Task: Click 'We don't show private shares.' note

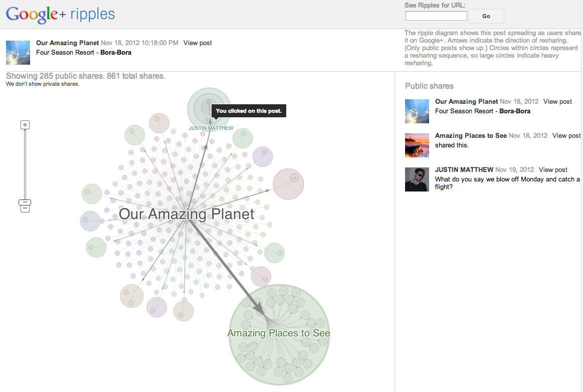Action: 43,84
